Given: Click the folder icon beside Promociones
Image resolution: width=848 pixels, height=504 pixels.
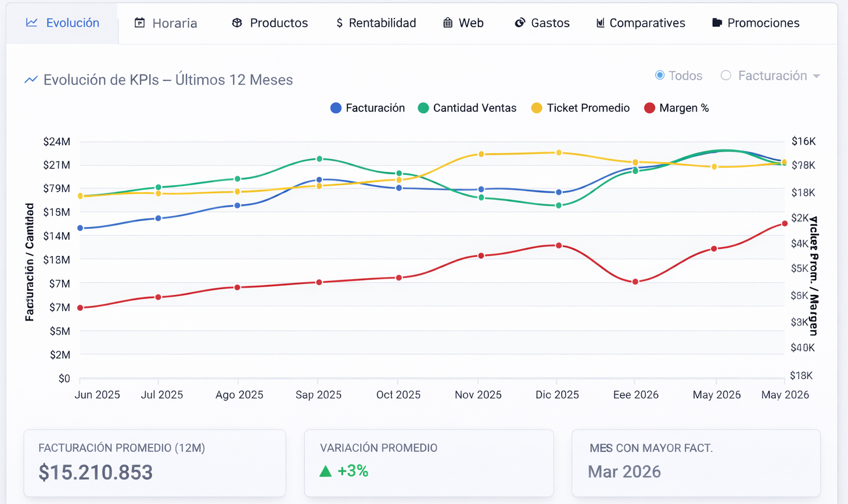Looking at the screenshot, I should point(717,23).
